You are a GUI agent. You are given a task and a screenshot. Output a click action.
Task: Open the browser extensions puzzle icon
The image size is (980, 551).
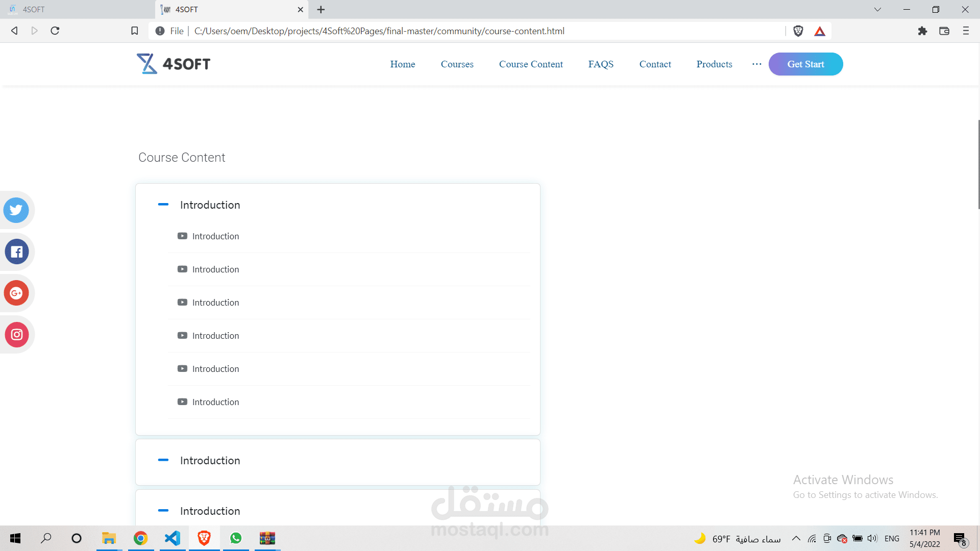(x=922, y=31)
